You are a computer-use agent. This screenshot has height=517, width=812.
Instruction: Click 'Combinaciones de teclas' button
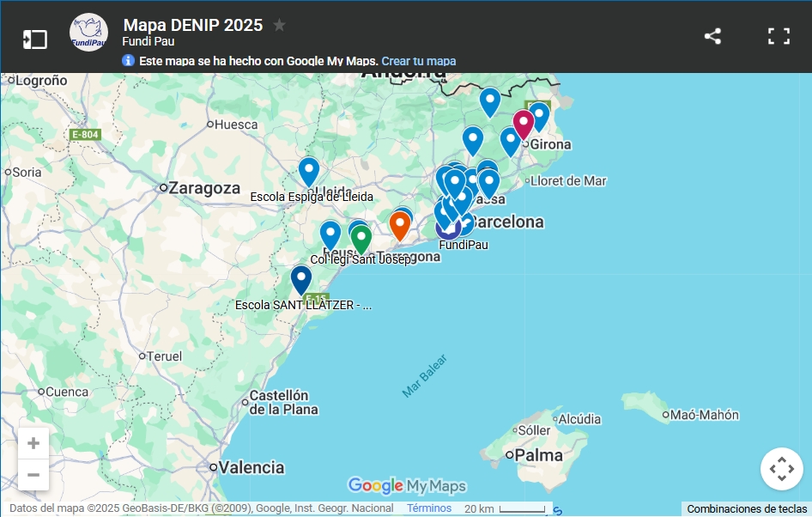point(747,508)
